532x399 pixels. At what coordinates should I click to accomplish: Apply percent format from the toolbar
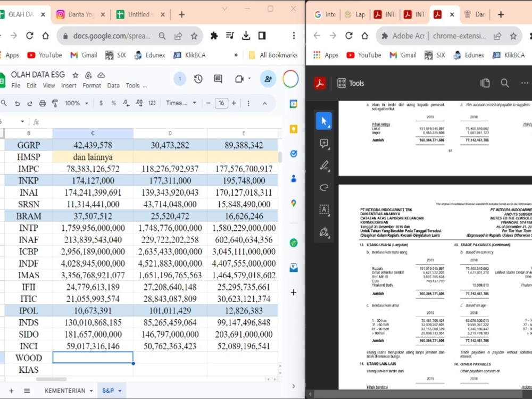[113, 103]
